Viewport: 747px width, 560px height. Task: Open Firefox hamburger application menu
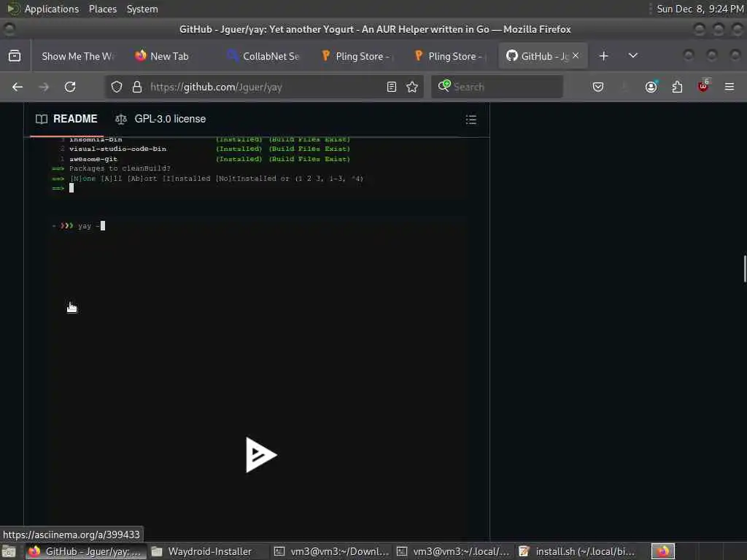(x=729, y=87)
